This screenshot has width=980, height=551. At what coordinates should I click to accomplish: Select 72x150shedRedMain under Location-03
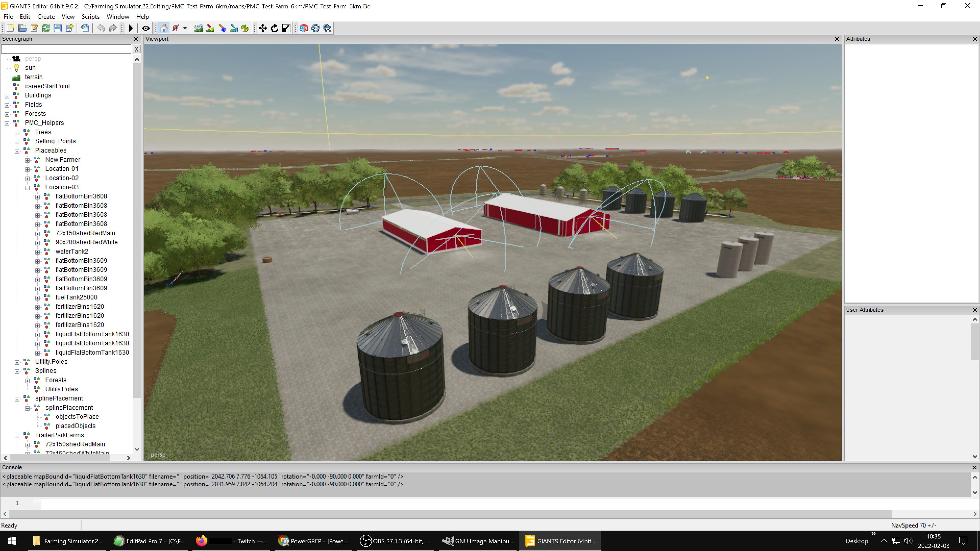(x=85, y=233)
